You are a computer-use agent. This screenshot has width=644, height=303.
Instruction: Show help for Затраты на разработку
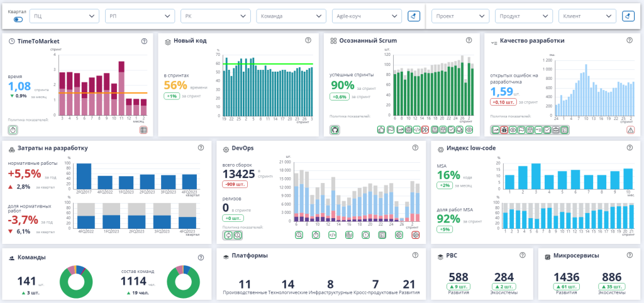click(201, 148)
